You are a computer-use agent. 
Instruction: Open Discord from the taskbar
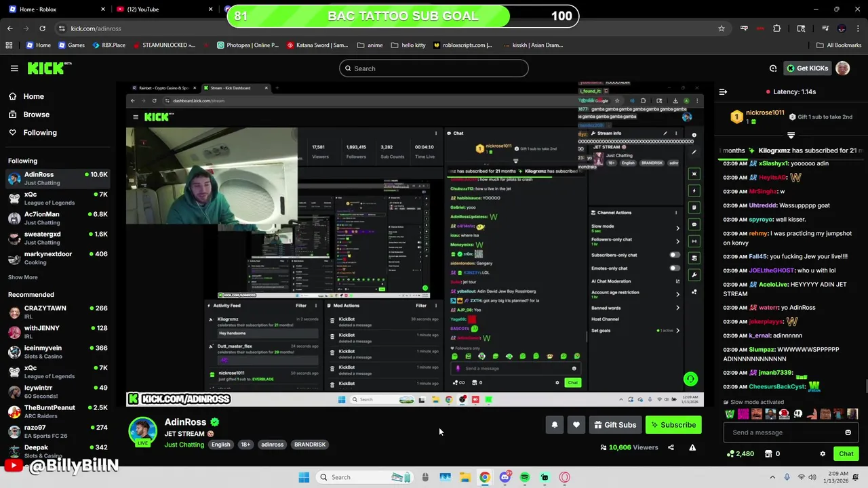(505, 477)
